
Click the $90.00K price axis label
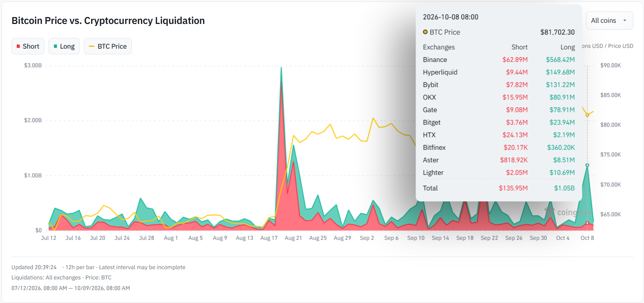[x=611, y=65]
